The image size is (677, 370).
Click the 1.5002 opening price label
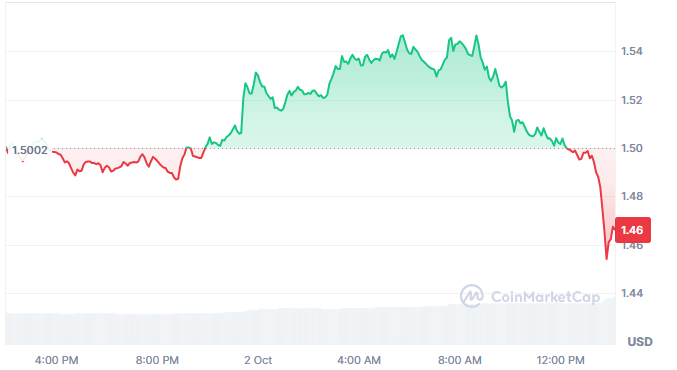[30, 150]
